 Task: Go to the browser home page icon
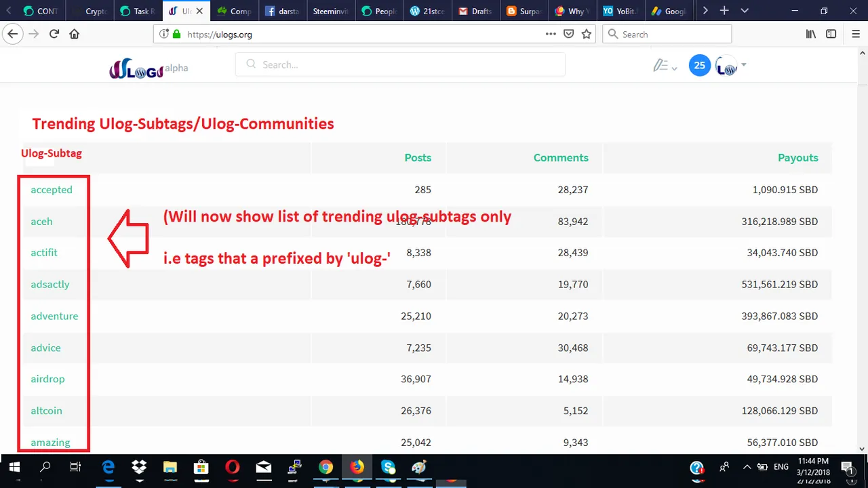pos(75,34)
